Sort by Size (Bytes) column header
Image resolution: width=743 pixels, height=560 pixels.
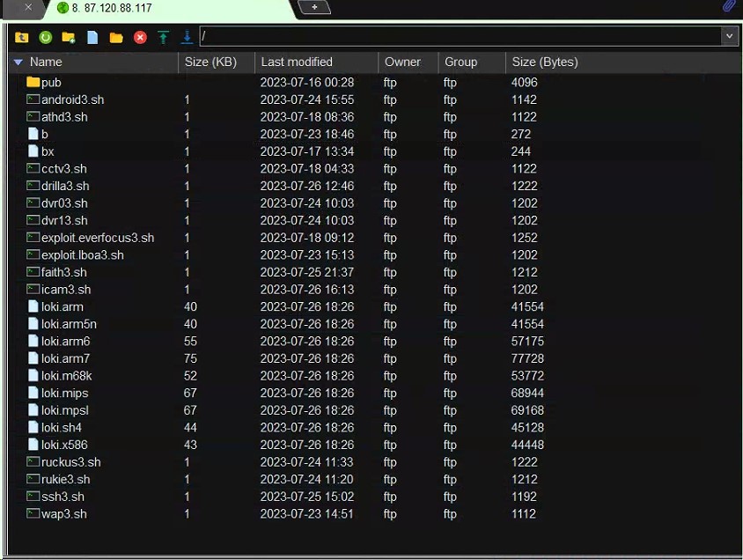click(545, 63)
